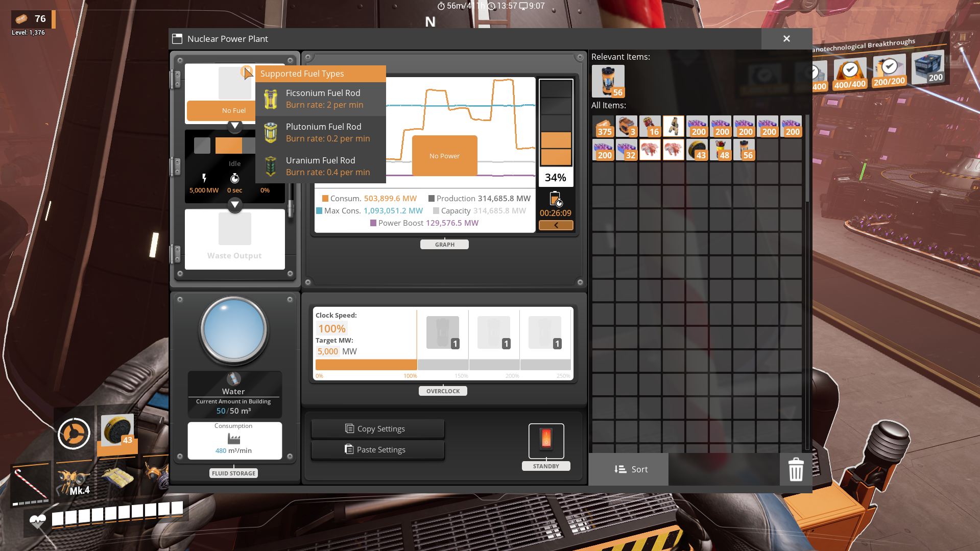The height and width of the screenshot is (551, 980).
Task: Click the STANDBY label
Action: tap(546, 466)
